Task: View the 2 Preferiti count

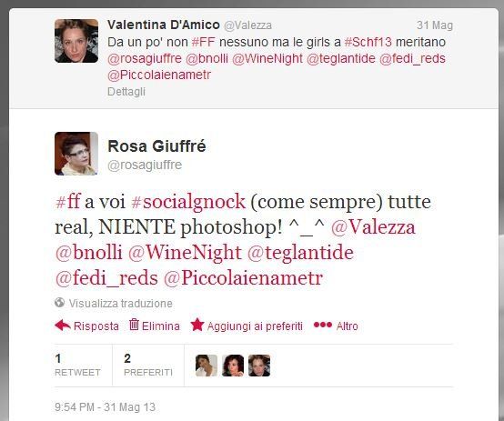Action: [x=148, y=366]
